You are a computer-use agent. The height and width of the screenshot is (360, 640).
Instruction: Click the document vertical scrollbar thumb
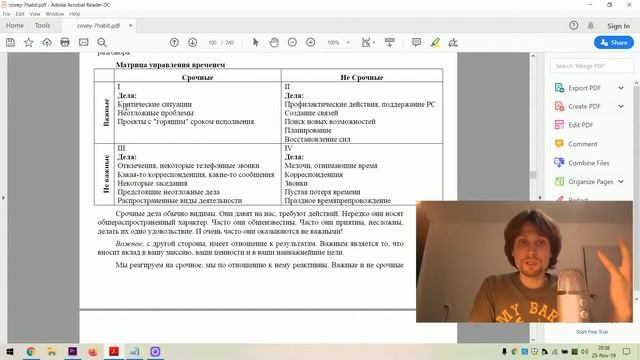coord(533,175)
